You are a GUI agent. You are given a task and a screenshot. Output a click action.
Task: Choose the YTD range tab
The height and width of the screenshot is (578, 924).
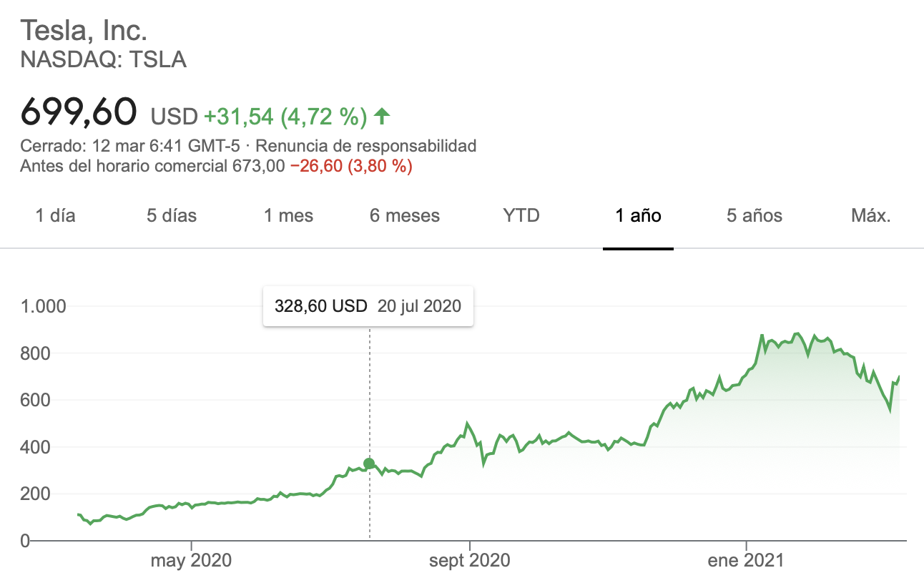521,215
